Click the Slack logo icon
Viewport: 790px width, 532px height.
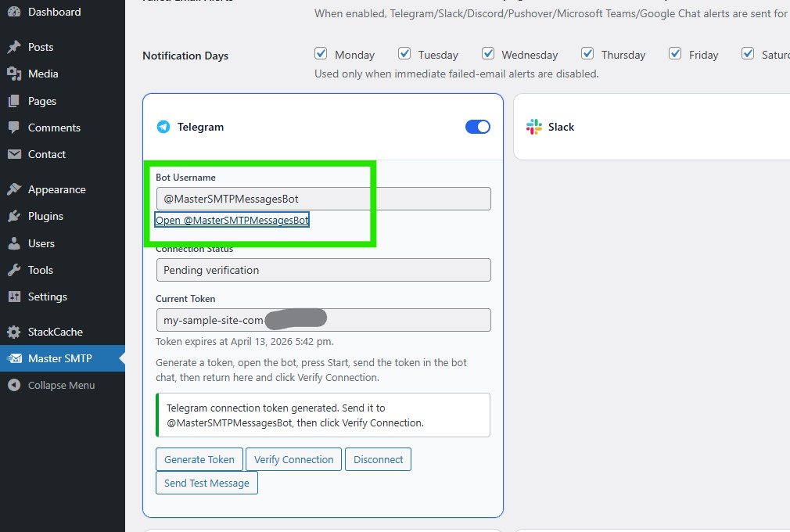coord(534,127)
